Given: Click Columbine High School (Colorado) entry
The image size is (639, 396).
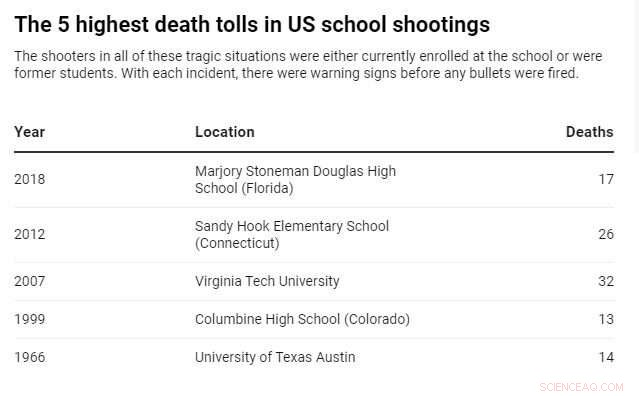Looking at the screenshot, I should coord(302,319).
